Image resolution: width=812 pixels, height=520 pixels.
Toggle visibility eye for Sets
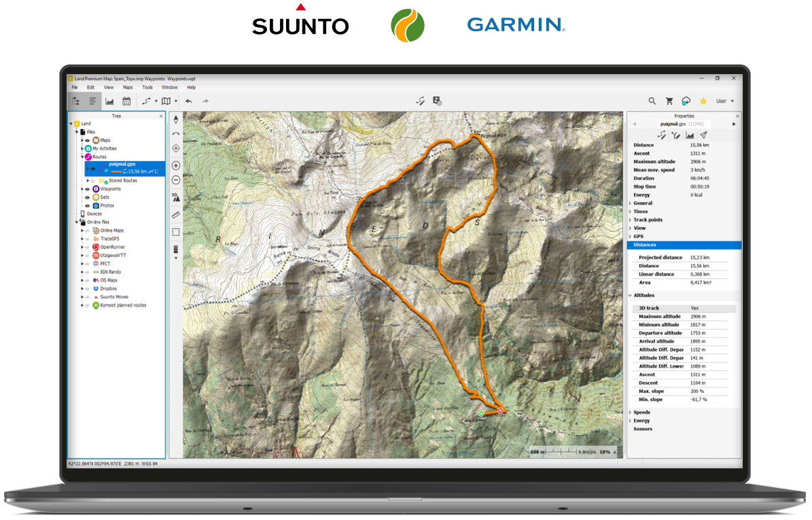[x=88, y=197]
